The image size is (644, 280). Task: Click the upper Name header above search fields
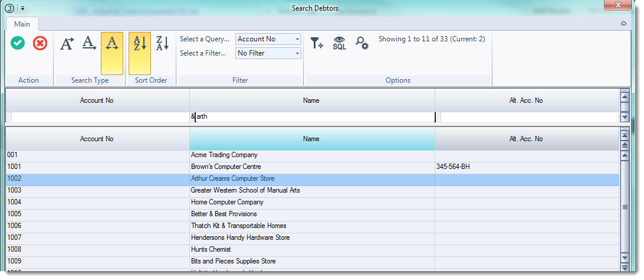[x=312, y=100]
